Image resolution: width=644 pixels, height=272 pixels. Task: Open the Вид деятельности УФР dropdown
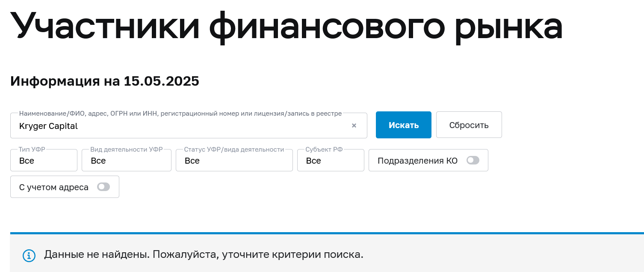click(x=127, y=160)
